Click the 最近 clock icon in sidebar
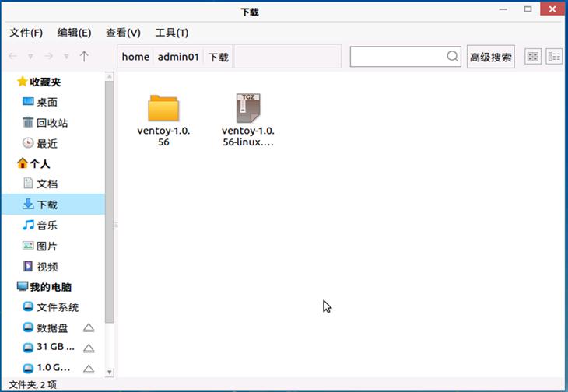This screenshot has width=568, height=392. pyautogui.click(x=28, y=142)
